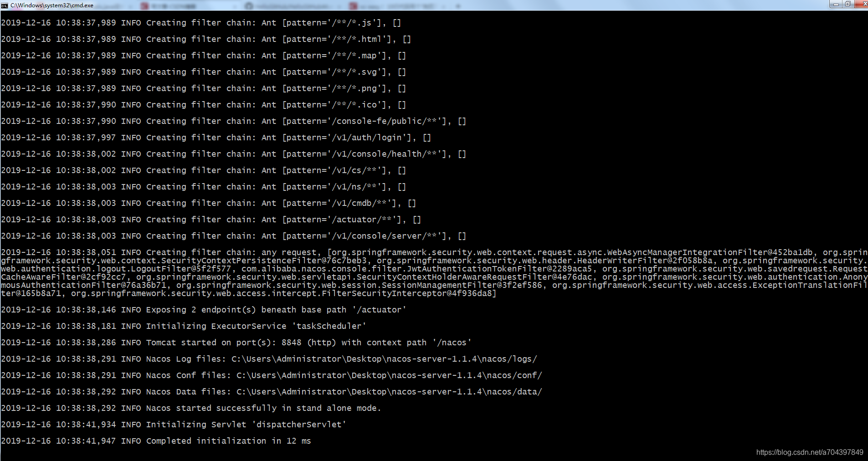This screenshot has height=461, width=868.
Task: Click the log line with pattern '/**/*.html'
Action: click(x=206, y=39)
